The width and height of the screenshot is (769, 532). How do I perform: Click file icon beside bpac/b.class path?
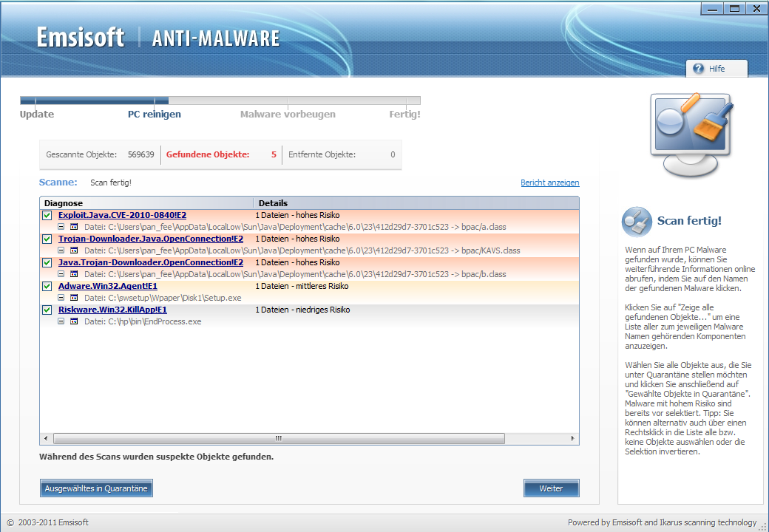[74, 274]
